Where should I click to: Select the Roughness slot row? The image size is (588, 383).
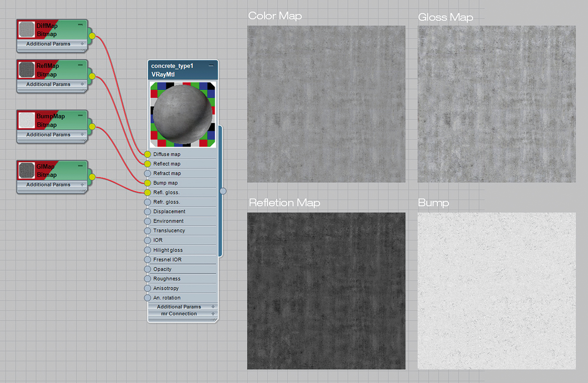(x=182, y=279)
